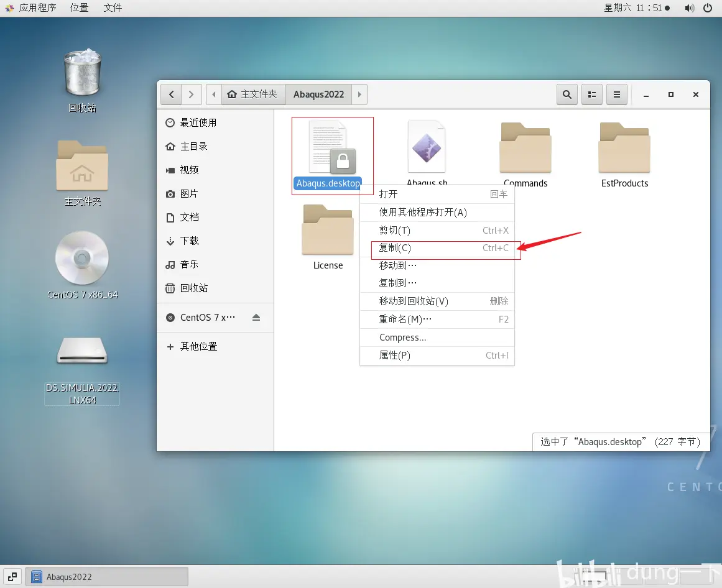Open Pictures (图片) in the sidebar
Screen dimensions: 722x588
point(216,194)
